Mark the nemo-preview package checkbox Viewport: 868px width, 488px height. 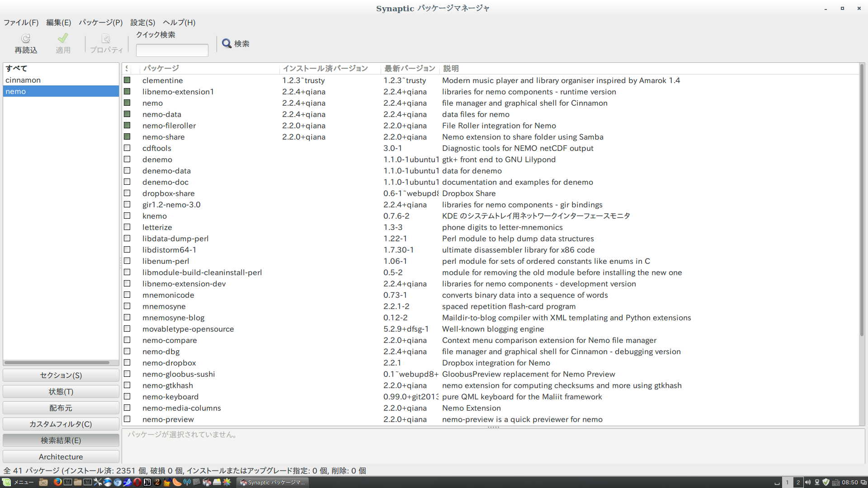(x=127, y=419)
